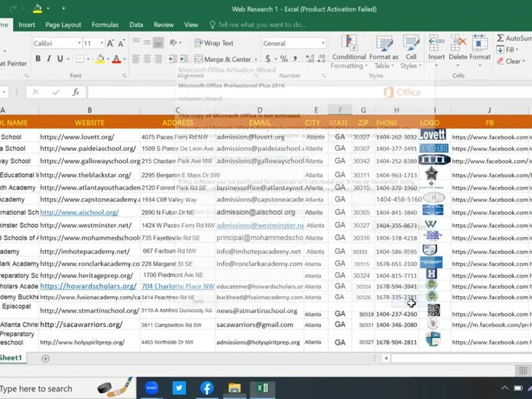Click the Borders icon
This screenshot has width=532, height=399.
coord(80,59)
